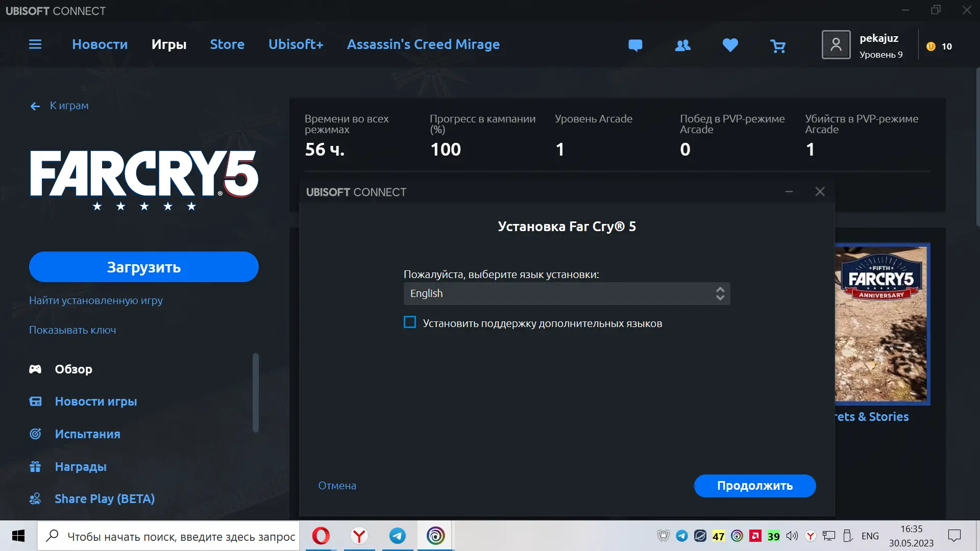The height and width of the screenshot is (551, 980).
Task: Switch to the Игры tab
Action: point(169,44)
